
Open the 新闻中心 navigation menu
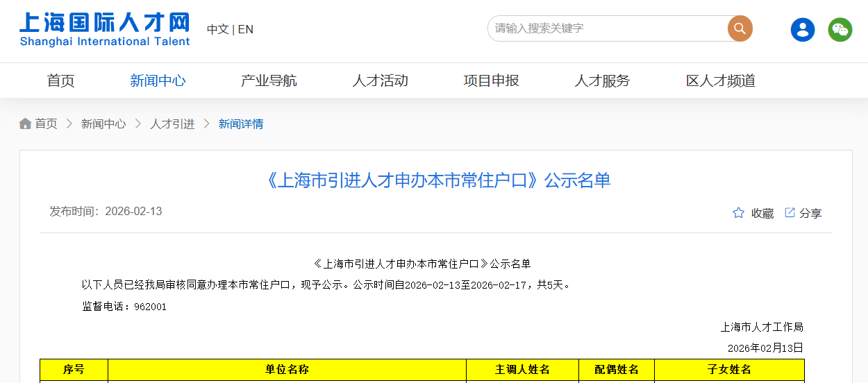click(158, 80)
